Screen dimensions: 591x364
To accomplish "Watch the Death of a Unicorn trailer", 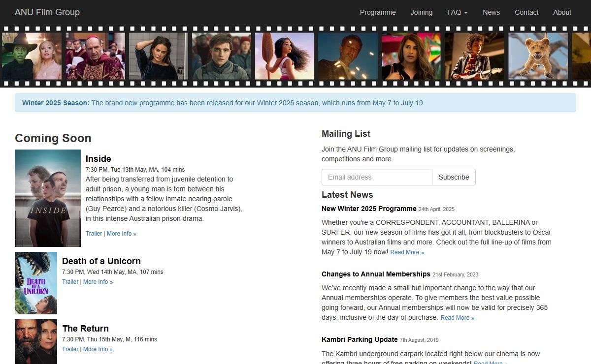I will point(70,282).
